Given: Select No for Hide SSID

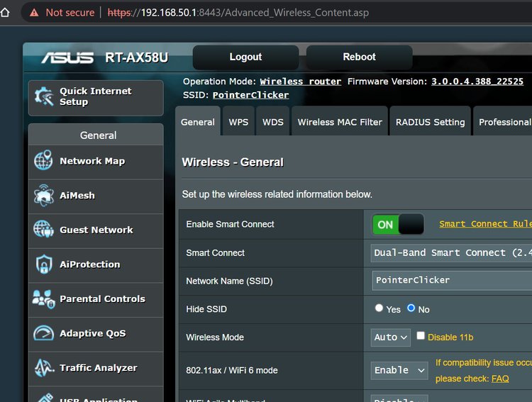Looking at the screenshot, I should click(411, 308).
